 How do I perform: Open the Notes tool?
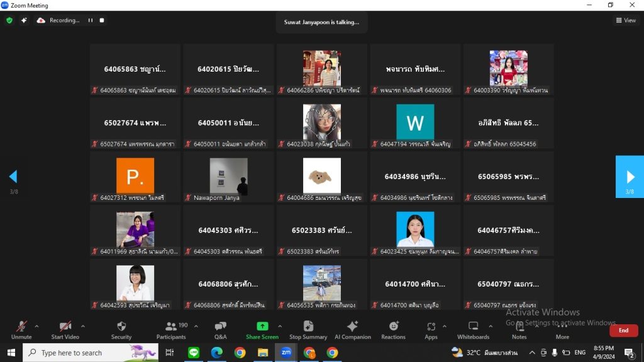pyautogui.click(x=519, y=331)
